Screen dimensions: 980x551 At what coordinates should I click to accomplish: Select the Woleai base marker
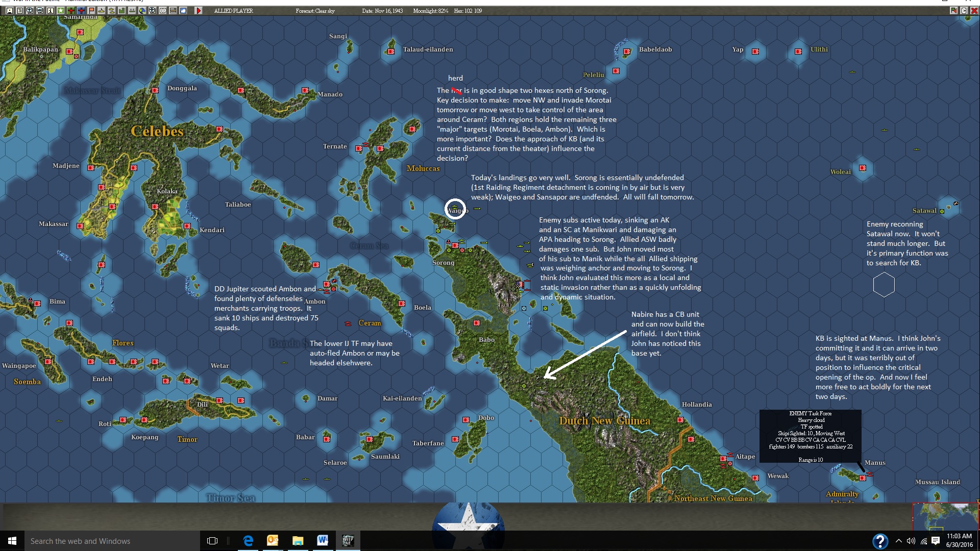tap(863, 168)
